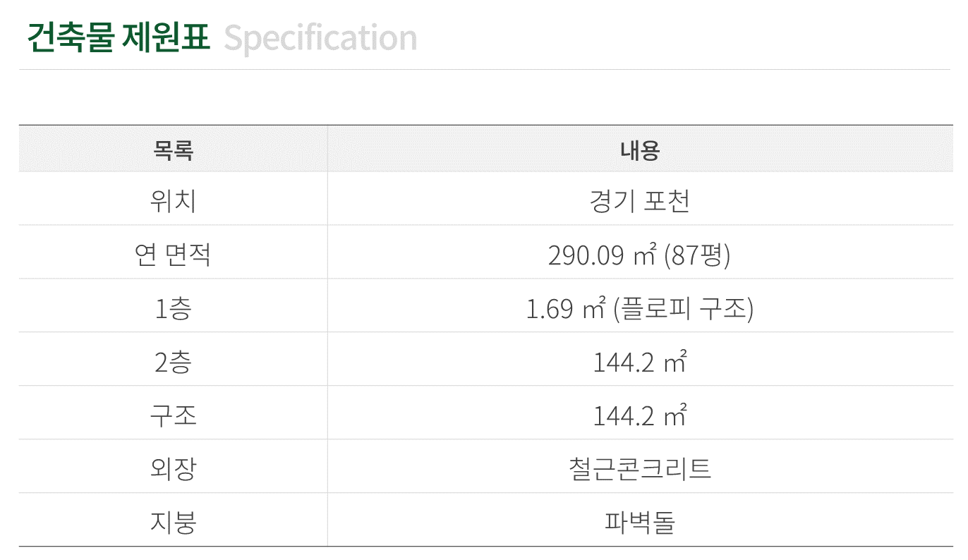Select the 목록 column header
The width and height of the screenshot is (968, 560).
(173, 150)
